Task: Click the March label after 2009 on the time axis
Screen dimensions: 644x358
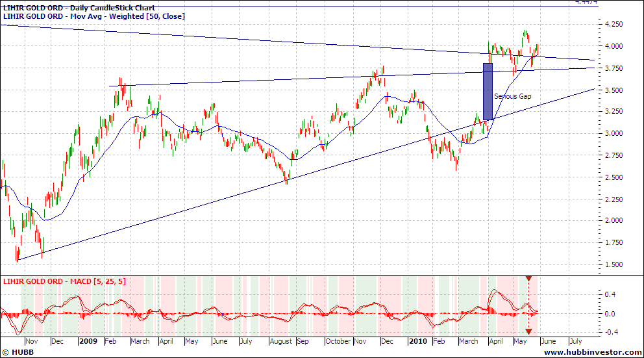Action: point(140,341)
